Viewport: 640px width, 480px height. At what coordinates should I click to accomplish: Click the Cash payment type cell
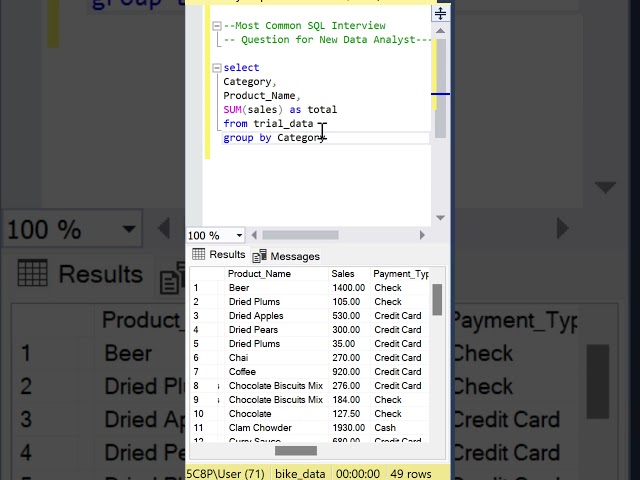(x=385, y=428)
